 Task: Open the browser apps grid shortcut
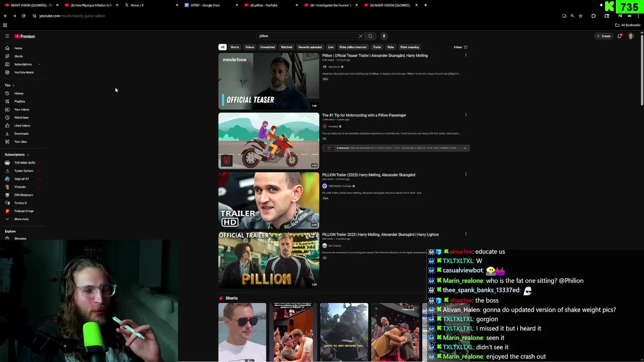click(x=5, y=25)
